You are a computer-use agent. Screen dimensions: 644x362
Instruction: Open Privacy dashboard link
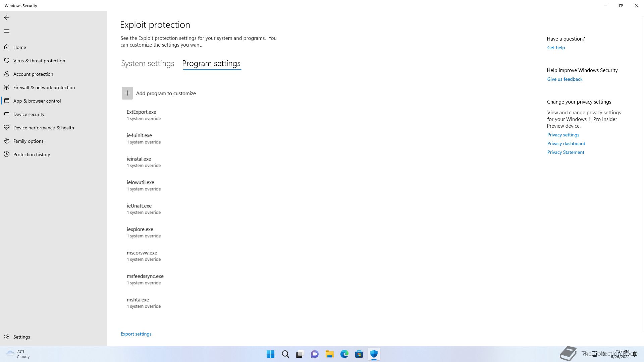pos(566,143)
